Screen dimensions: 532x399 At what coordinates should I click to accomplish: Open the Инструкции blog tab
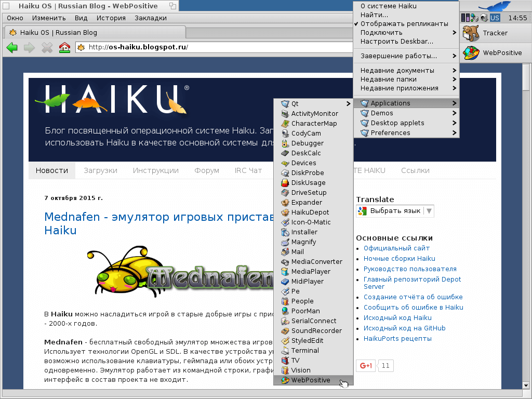pyautogui.click(x=156, y=170)
